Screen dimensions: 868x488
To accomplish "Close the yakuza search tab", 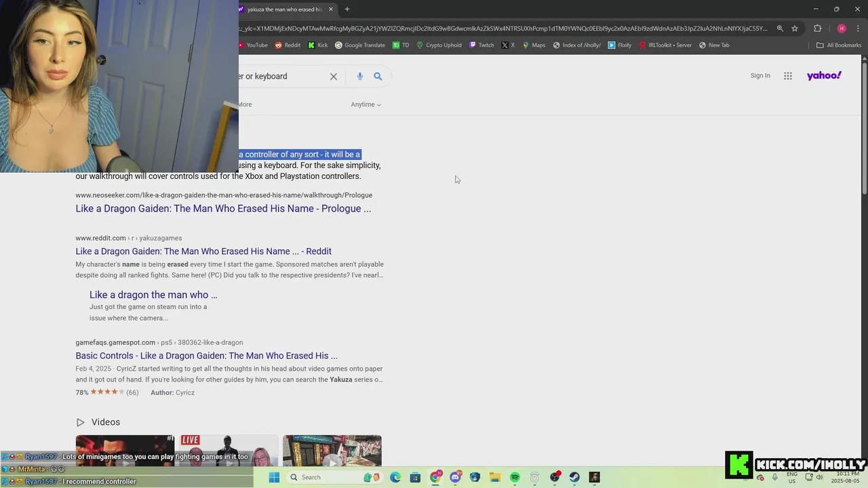I will [331, 9].
